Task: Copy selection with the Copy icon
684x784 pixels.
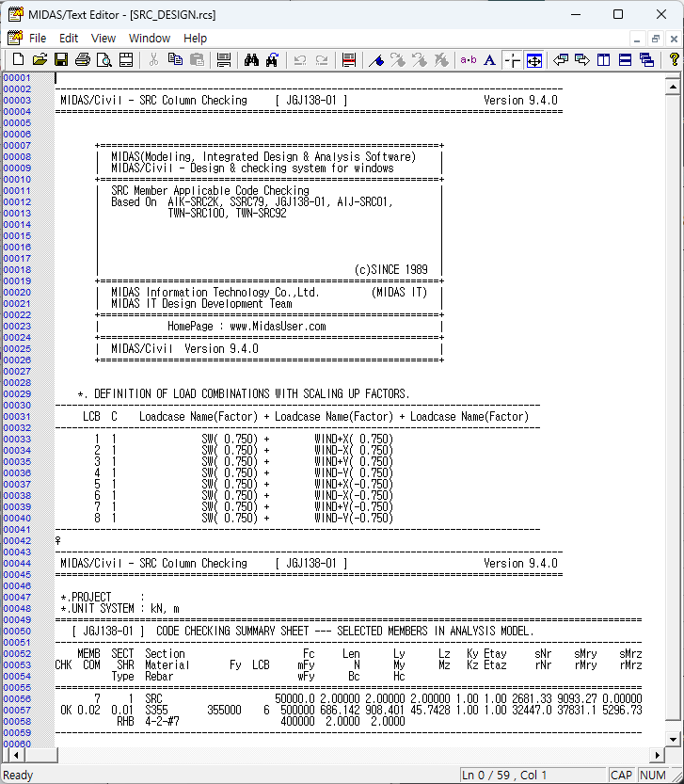Action: [175, 60]
